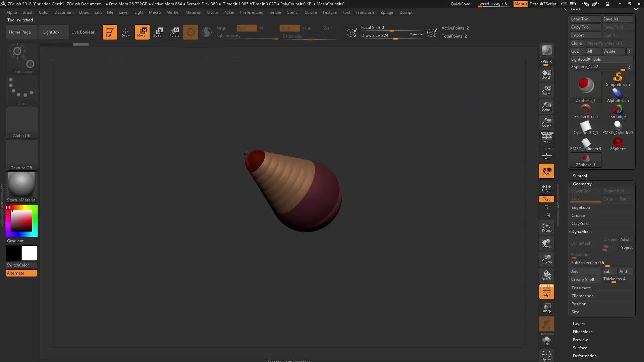The height and width of the screenshot is (362, 644).
Task: Open the Zplugin menu
Action: pos(387,12)
